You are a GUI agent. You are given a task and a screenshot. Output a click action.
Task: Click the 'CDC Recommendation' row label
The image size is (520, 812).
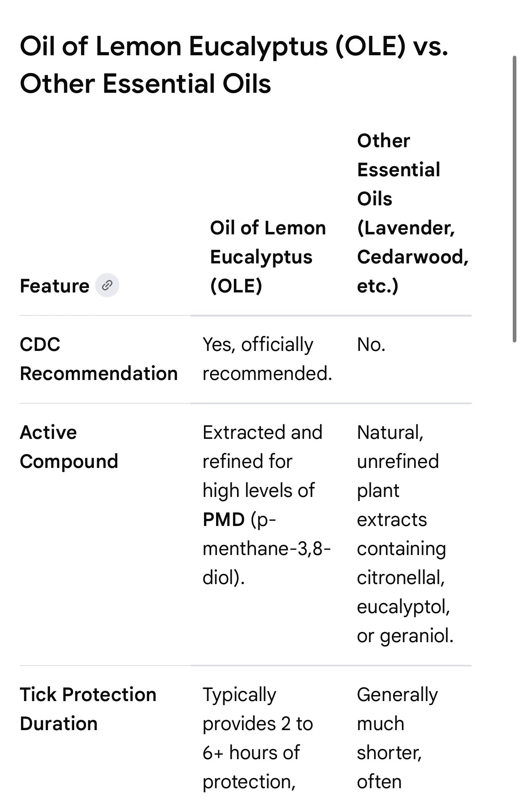coord(99,359)
